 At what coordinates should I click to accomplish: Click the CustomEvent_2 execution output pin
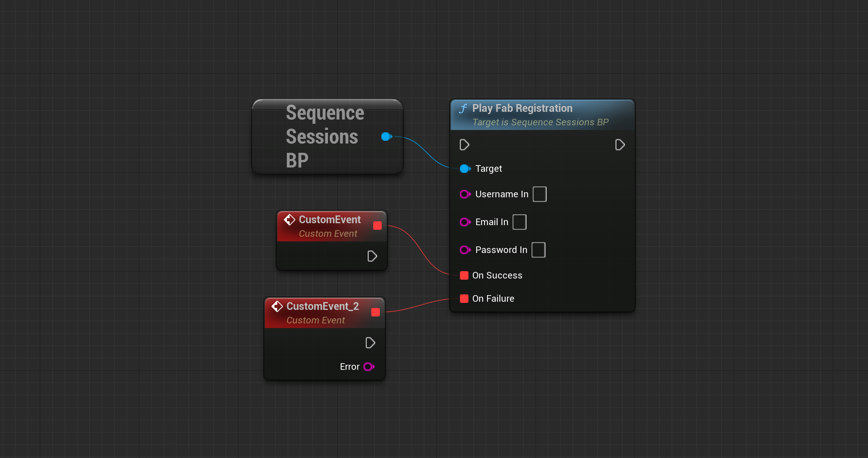click(x=370, y=343)
